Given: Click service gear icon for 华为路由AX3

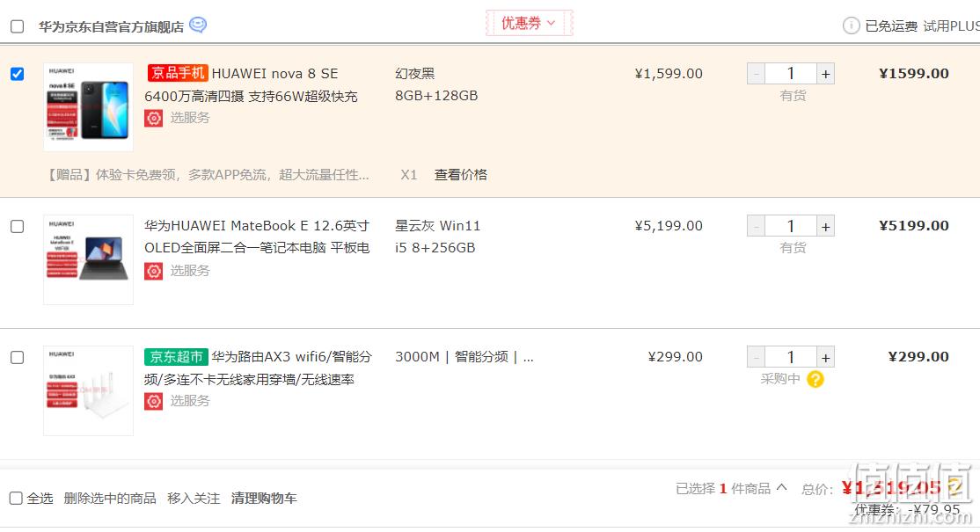Looking at the screenshot, I should (x=154, y=402).
